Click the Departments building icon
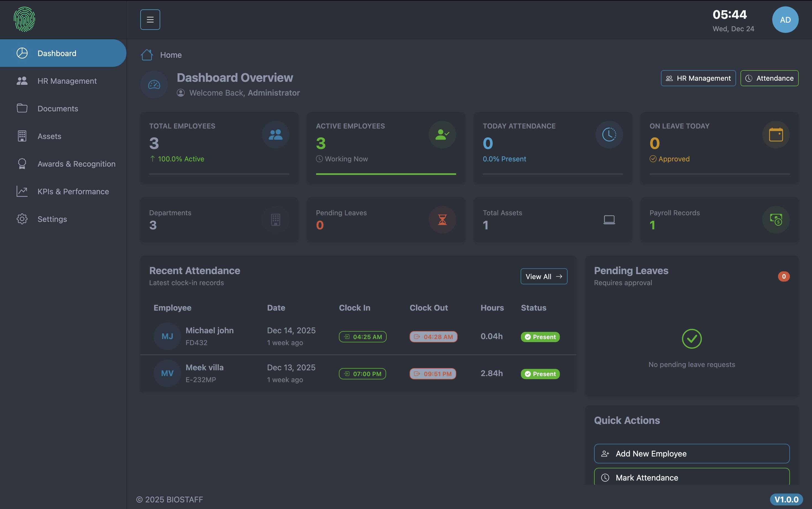 [275, 220]
